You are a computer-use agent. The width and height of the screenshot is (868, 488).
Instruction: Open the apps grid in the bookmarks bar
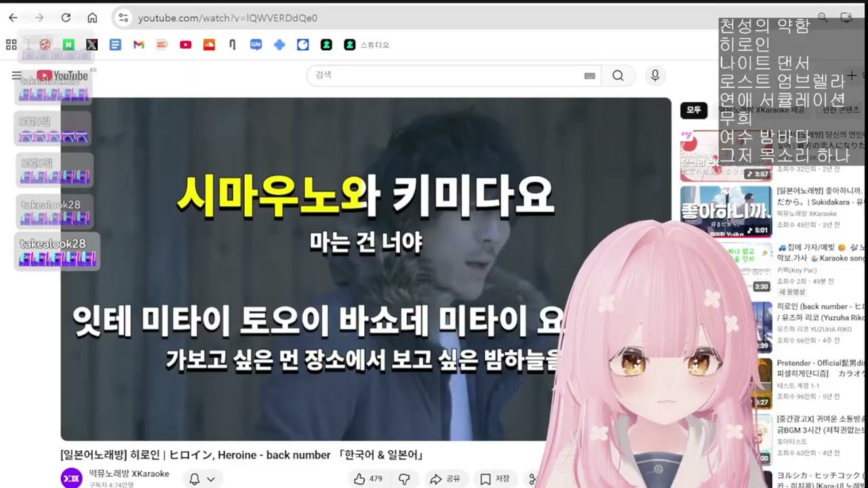click(x=11, y=45)
